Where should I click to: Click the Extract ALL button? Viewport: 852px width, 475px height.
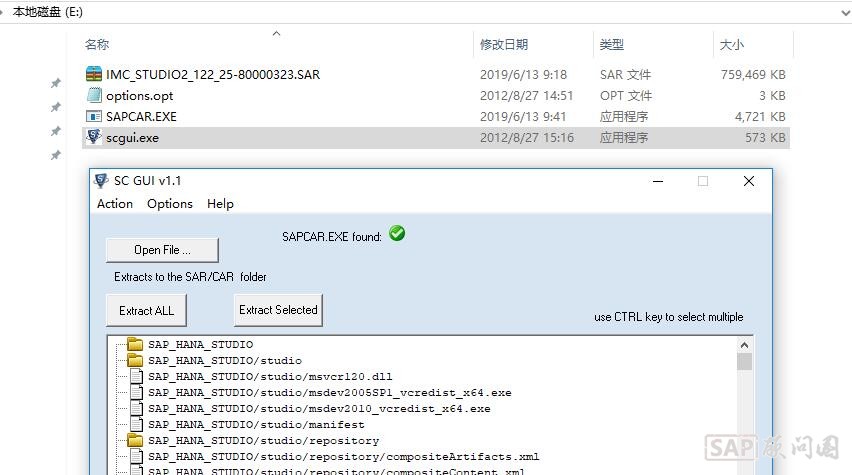[146, 310]
